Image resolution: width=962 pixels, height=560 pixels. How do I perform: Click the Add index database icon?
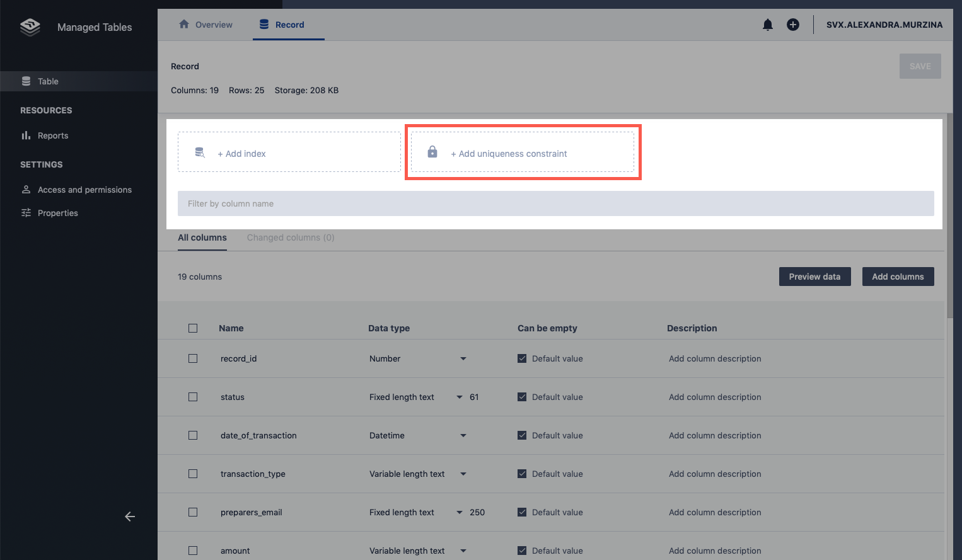(200, 152)
